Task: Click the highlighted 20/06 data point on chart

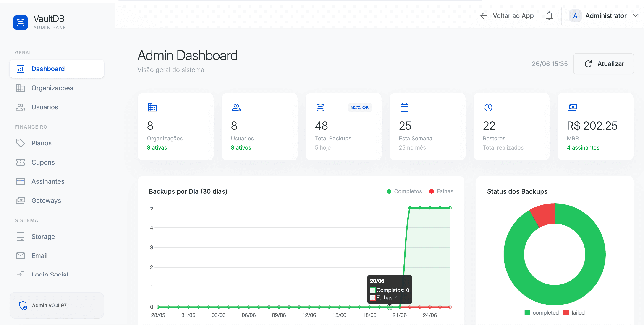Action: [390, 307]
